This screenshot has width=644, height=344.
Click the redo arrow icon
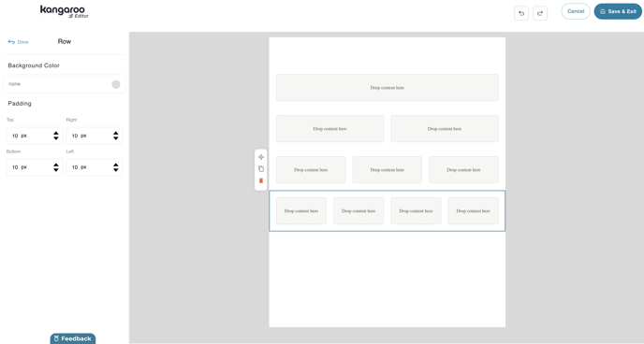point(540,13)
